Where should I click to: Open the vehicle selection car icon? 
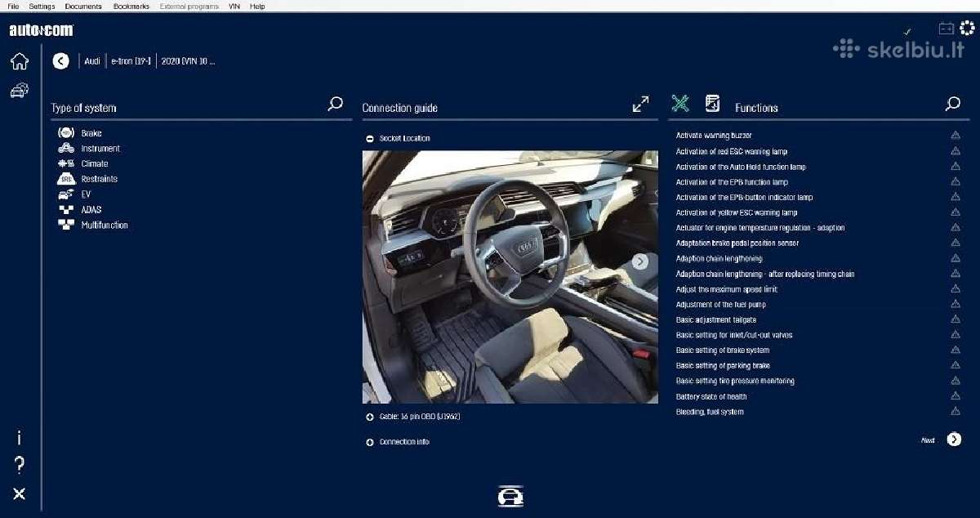click(19, 90)
